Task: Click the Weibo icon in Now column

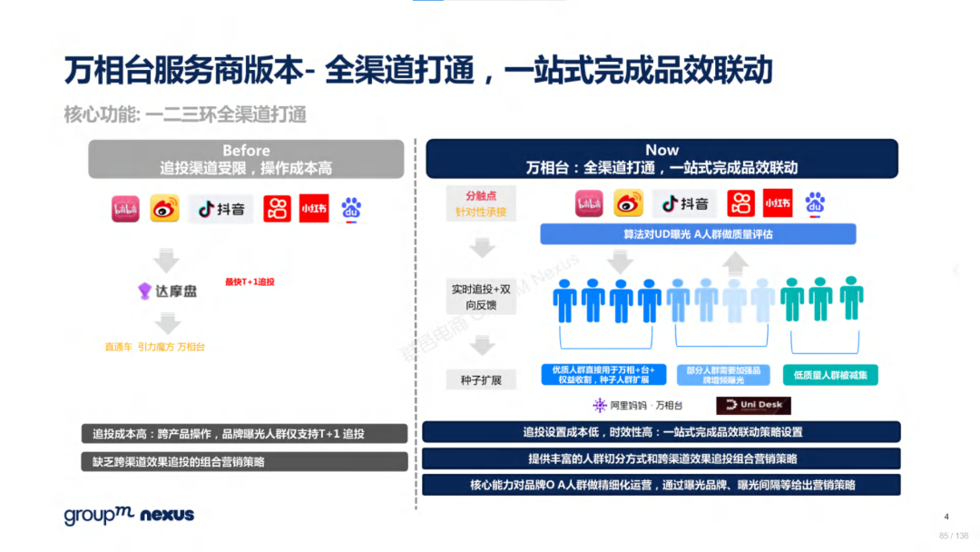Action: 628,203
